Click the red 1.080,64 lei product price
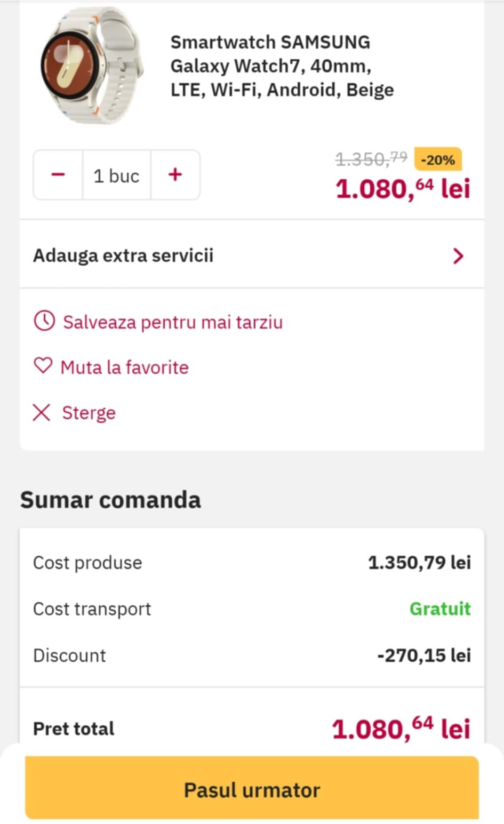The image size is (504, 824). click(x=403, y=189)
